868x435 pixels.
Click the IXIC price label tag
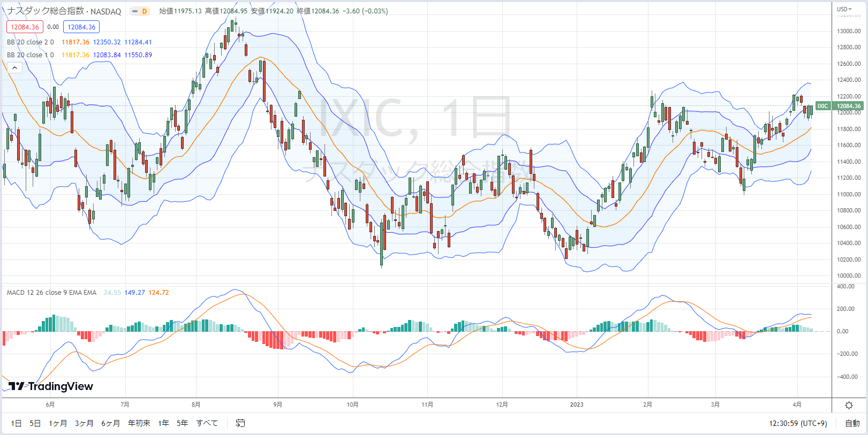coord(823,106)
